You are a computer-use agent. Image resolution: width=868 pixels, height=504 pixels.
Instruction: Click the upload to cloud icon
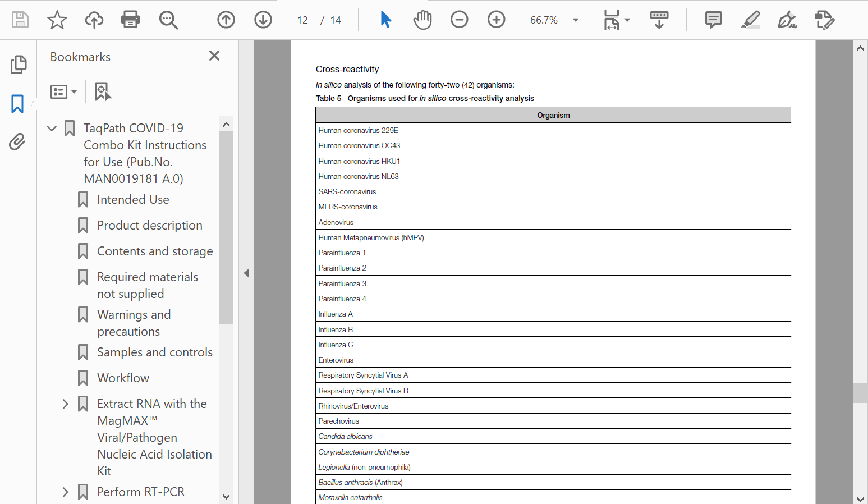point(94,20)
